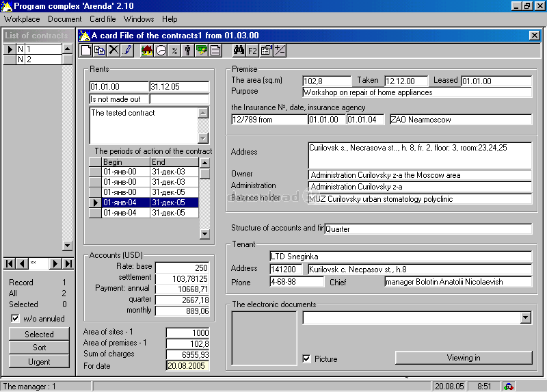The width and height of the screenshot is (547, 392).
Task: Click the copy record toolbar icon
Action: [99, 51]
